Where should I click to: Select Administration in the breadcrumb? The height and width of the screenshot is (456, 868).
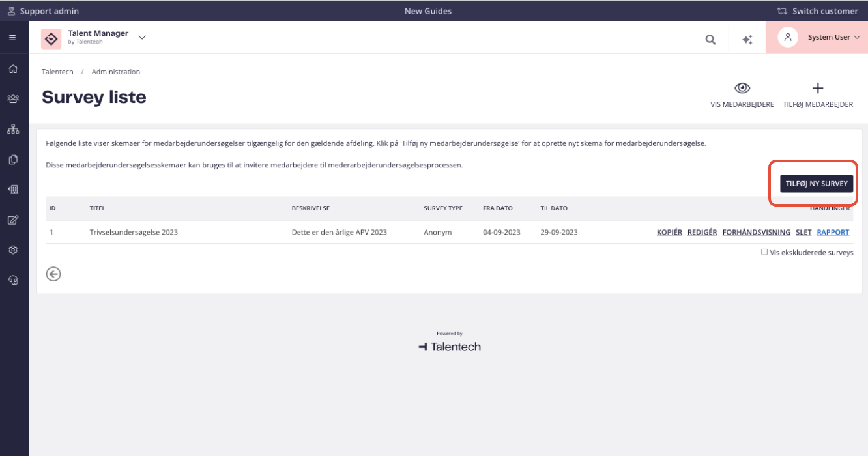point(116,72)
